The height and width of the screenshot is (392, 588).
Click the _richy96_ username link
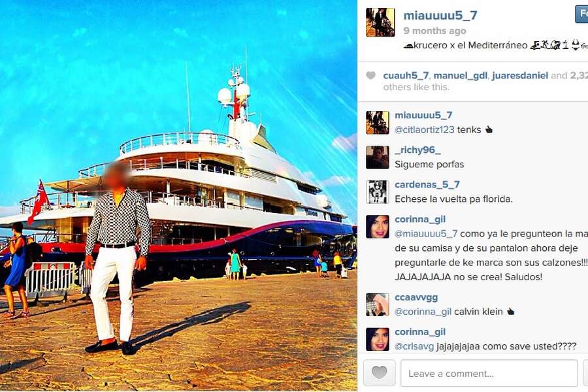tap(417, 150)
